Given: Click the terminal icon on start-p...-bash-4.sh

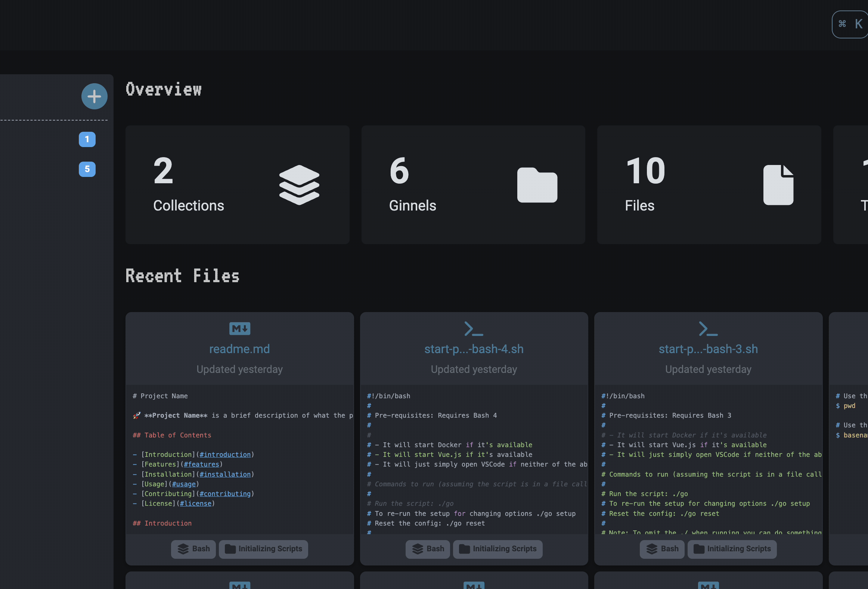Looking at the screenshot, I should [x=474, y=329].
